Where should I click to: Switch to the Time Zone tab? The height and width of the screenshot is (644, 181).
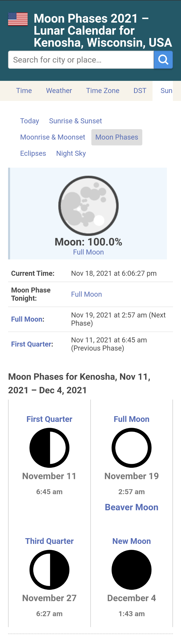click(x=103, y=91)
